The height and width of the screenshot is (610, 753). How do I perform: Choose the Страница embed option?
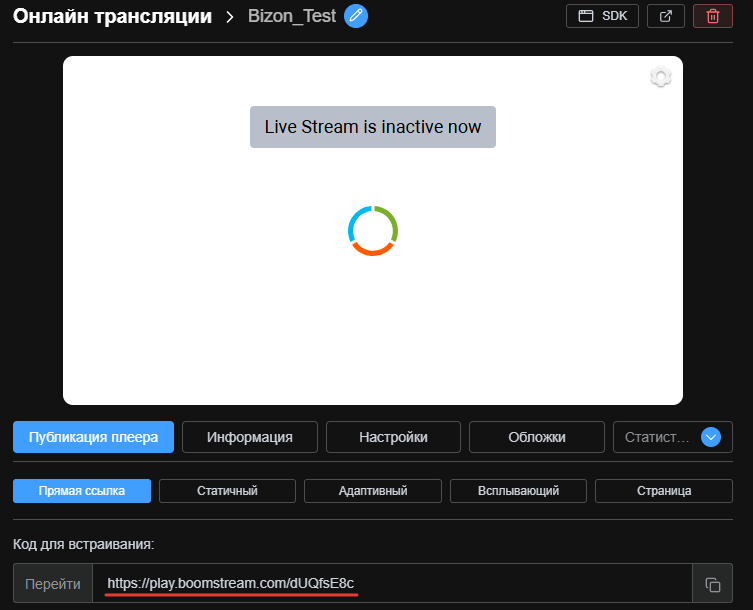[664, 491]
